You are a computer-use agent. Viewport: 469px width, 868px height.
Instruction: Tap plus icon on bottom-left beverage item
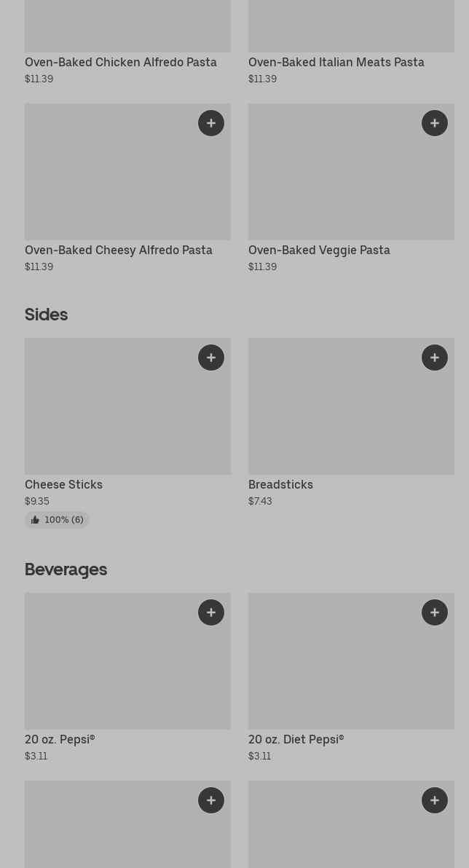point(211,800)
